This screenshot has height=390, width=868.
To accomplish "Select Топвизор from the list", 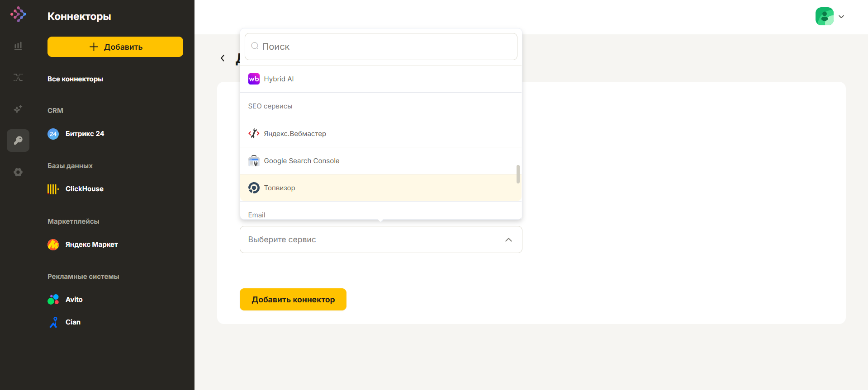I will tap(381, 188).
